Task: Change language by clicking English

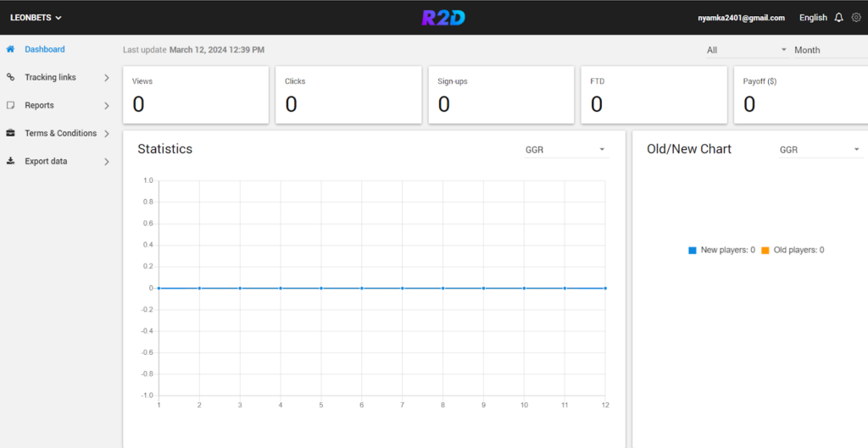Action: click(813, 18)
